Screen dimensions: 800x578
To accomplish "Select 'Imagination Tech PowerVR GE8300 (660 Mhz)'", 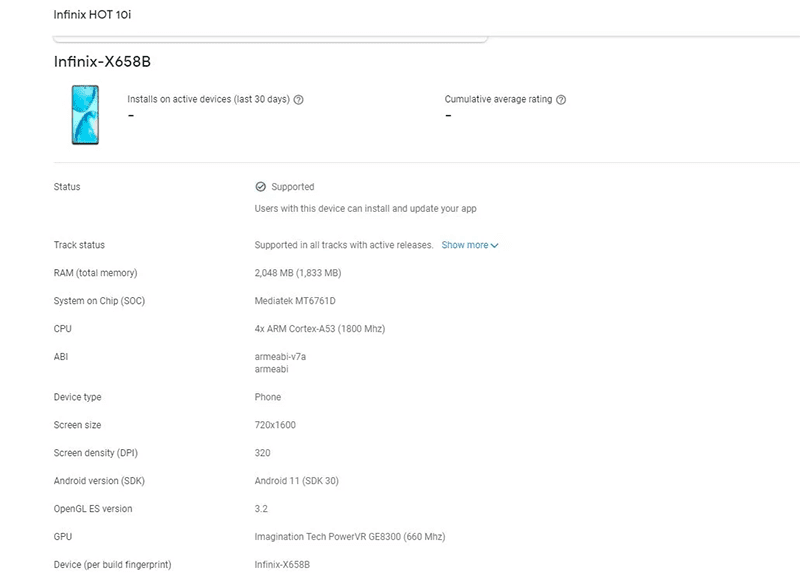I will [350, 537].
